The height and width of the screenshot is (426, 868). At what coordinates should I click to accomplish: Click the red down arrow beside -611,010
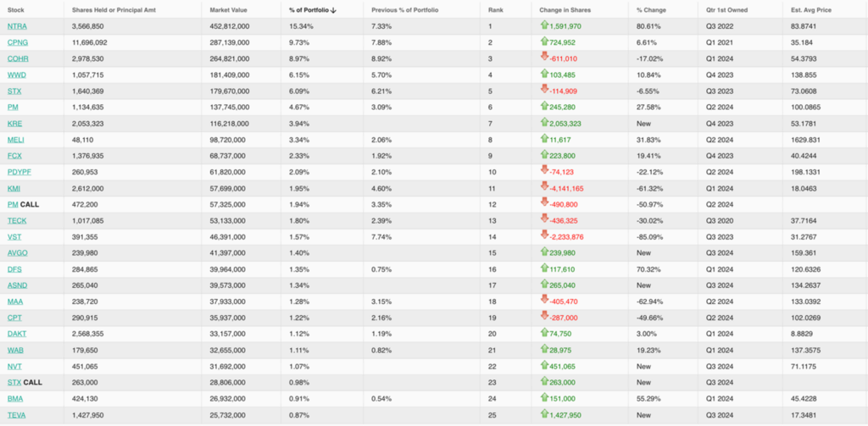click(545, 58)
